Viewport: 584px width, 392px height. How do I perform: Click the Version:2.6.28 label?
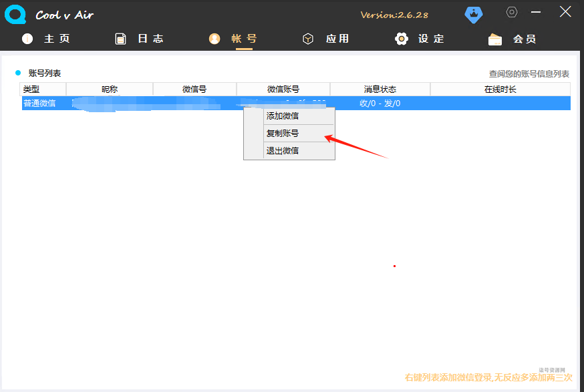tap(394, 15)
